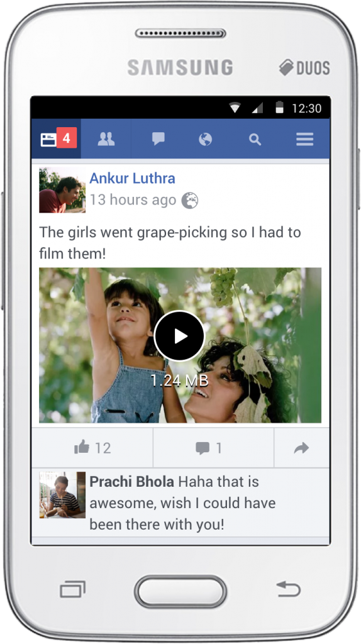Tap the Wi-Fi status icon
361x644 pixels.
pyautogui.click(x=235, y=108)
